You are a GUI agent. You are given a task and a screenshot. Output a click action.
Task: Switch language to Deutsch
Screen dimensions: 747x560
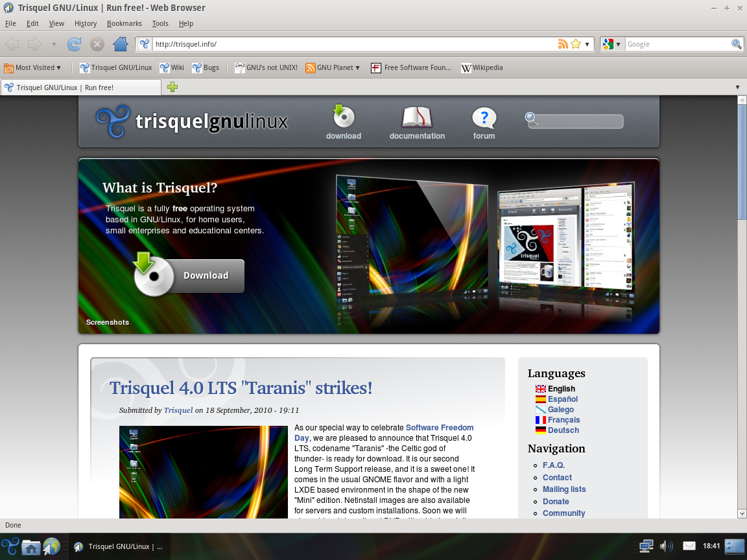point(563,430)
